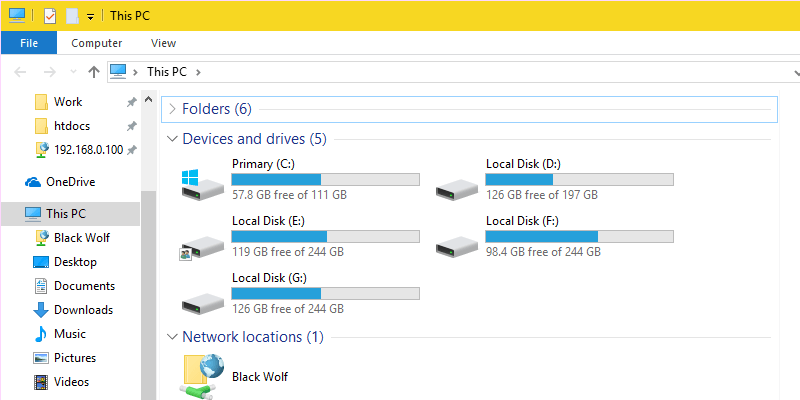The width and height of the screenshot is (800, 400).
Task: Open Local Disk (G:) drive icon
Action: (202, 298)
